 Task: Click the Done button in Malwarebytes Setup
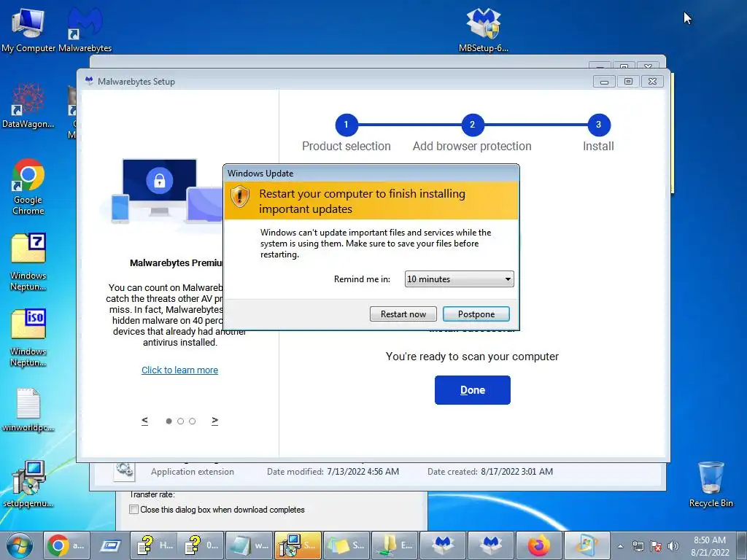pyautogui.click(x=472, y=390)
